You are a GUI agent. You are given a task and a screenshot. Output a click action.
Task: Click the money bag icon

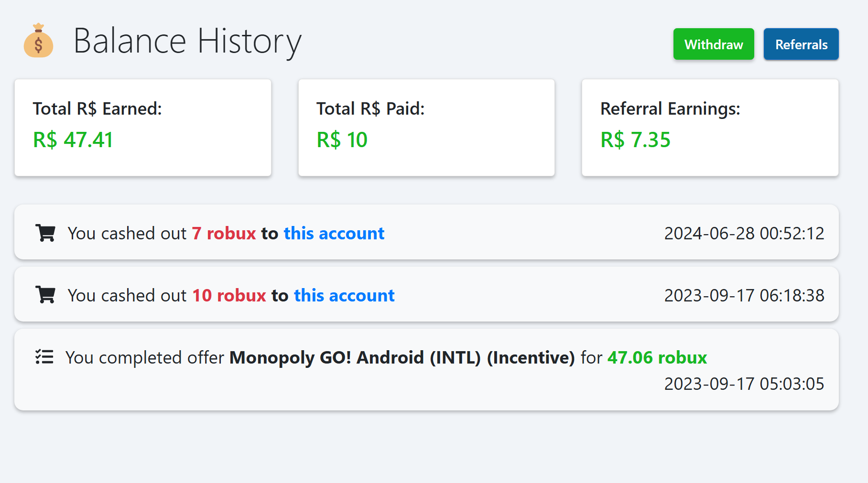(38, 41)
